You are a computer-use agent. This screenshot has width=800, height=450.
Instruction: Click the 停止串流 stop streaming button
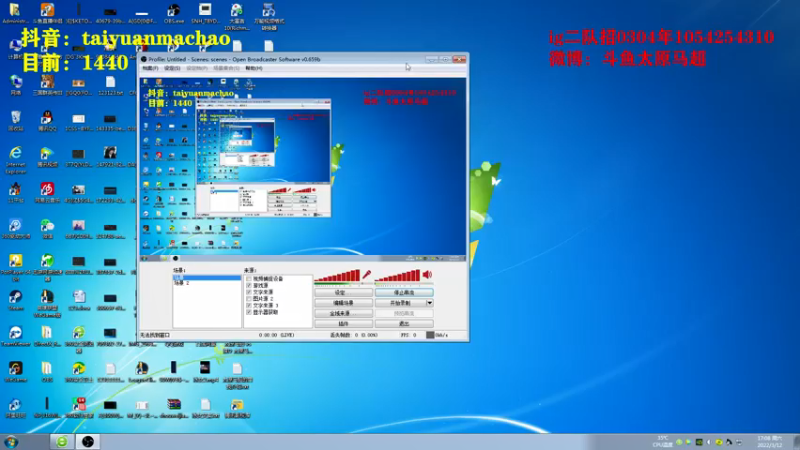[404, 293]
